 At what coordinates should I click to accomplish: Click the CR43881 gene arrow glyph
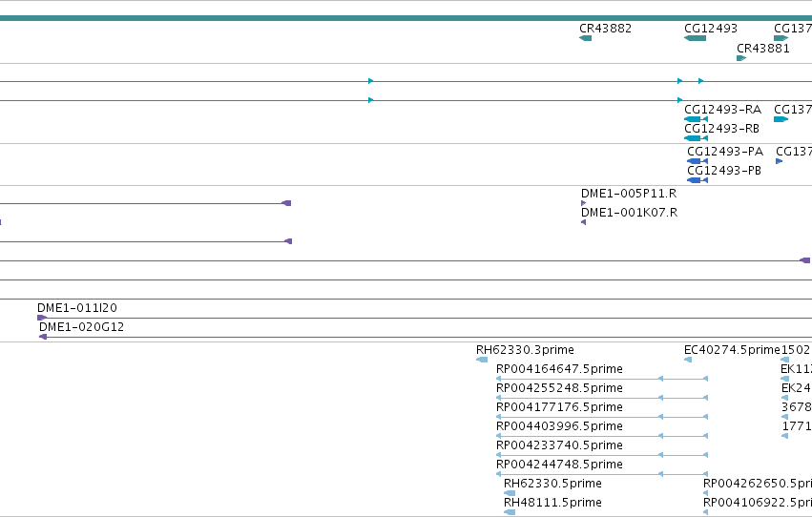(741, 58)
